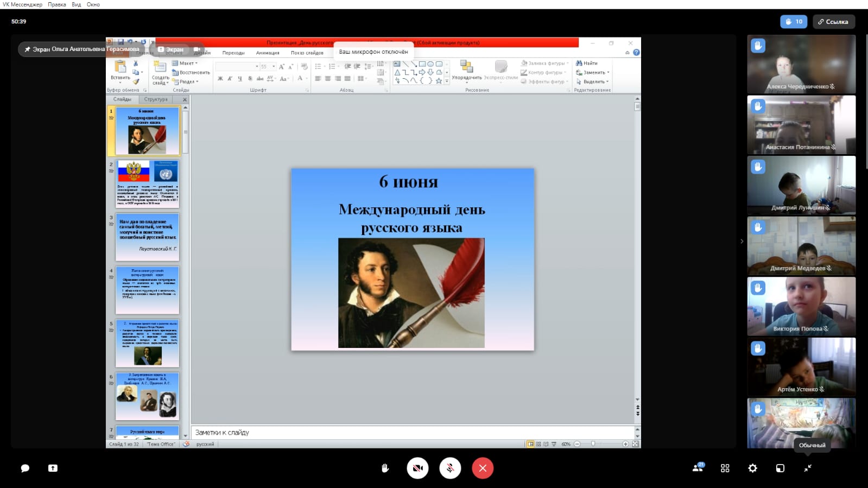Toggle the camera on
This screenshot has width=868, height=488.
coord(417,468)
